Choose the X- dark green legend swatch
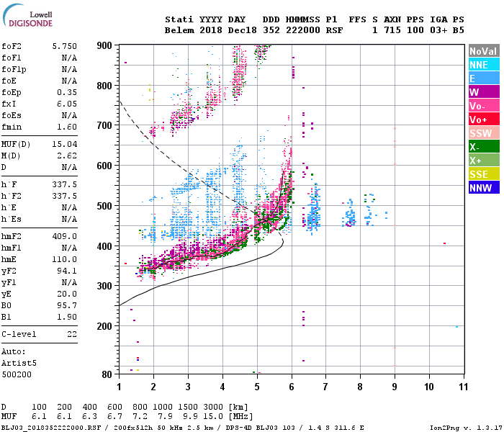The image size is (504, 432). tap(484, 147)
